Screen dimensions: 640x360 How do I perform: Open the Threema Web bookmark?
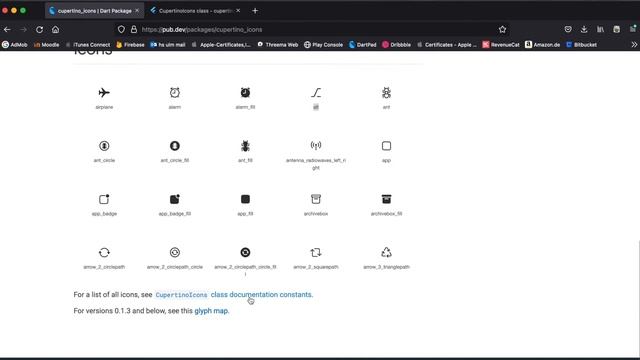278,44
